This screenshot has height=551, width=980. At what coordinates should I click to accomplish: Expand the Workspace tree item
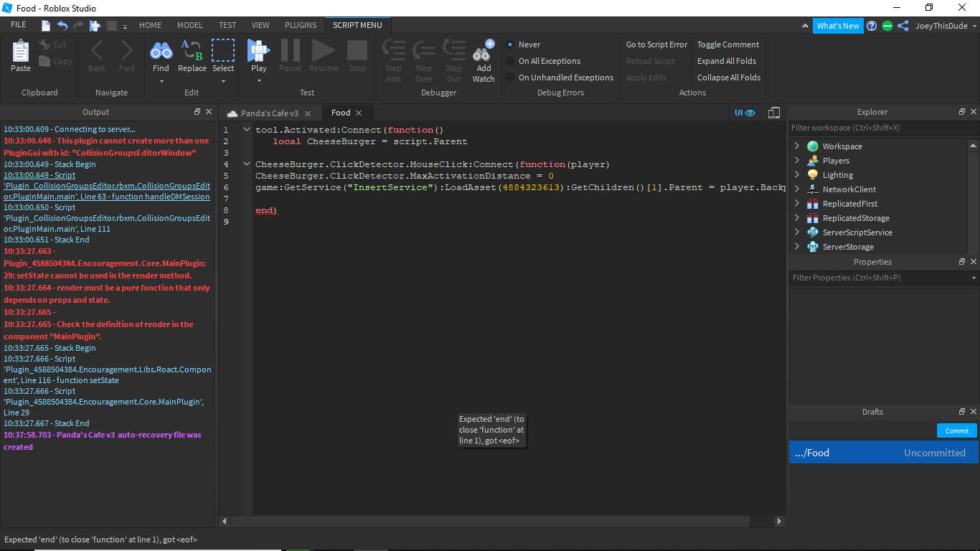pyautogui.click(x=796, y=146)
